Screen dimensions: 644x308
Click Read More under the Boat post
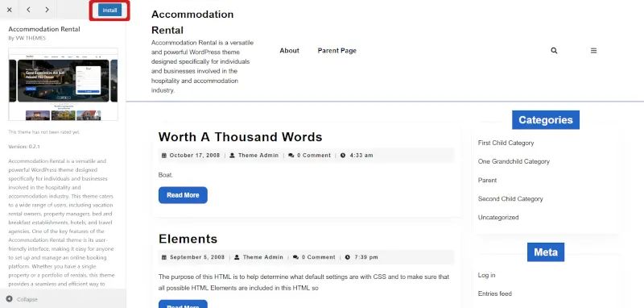click(x=183, y=195)
